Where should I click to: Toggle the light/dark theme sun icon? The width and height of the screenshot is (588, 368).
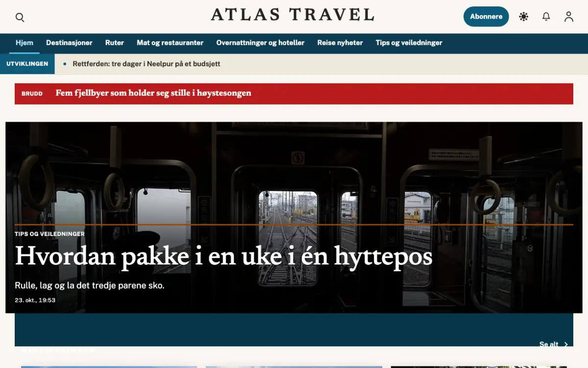point(524,17)
